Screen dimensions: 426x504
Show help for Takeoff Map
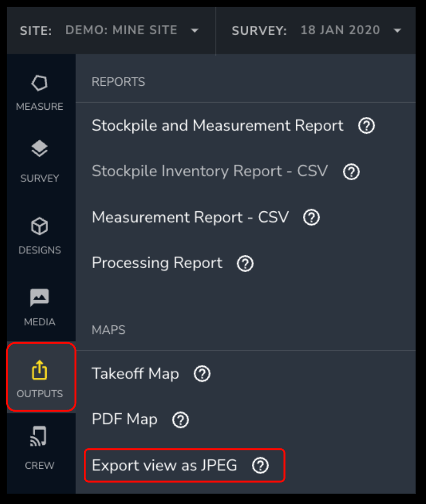[202, 374]
